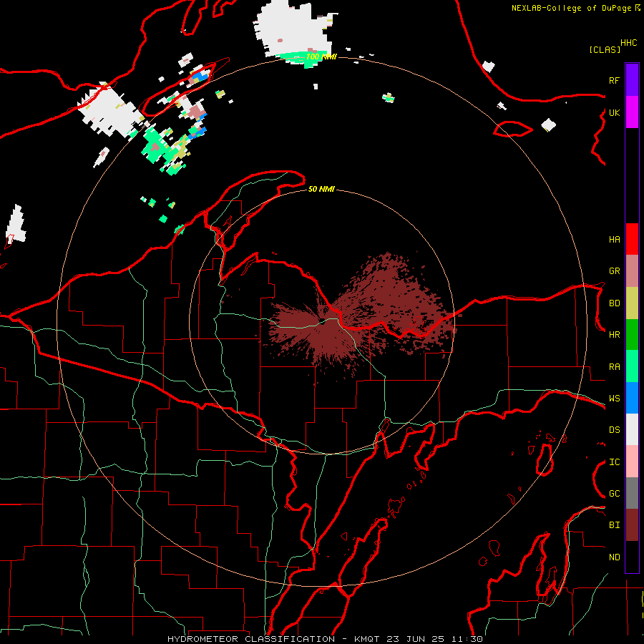644x644 pixels.
Task: Click the Hydrometeor Classification KMQT caption
Action: (x=325, y=639)
